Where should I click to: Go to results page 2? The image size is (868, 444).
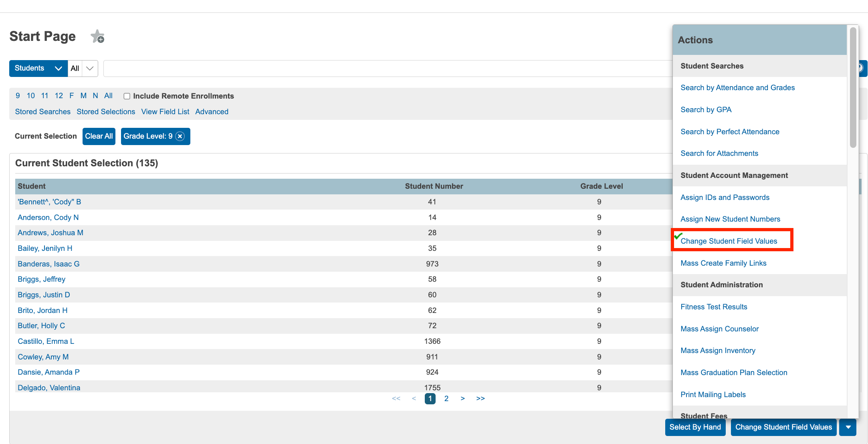(x=446, y=398)
